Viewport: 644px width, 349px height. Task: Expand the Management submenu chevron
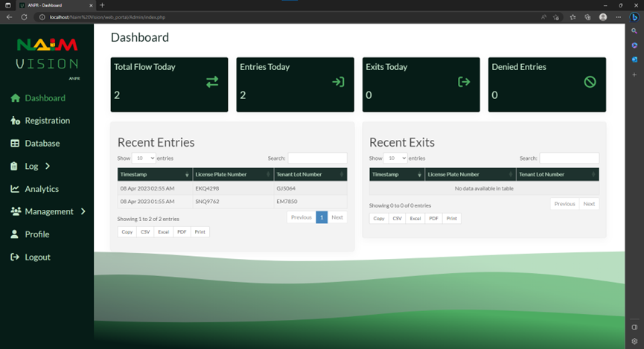(83, 211)
